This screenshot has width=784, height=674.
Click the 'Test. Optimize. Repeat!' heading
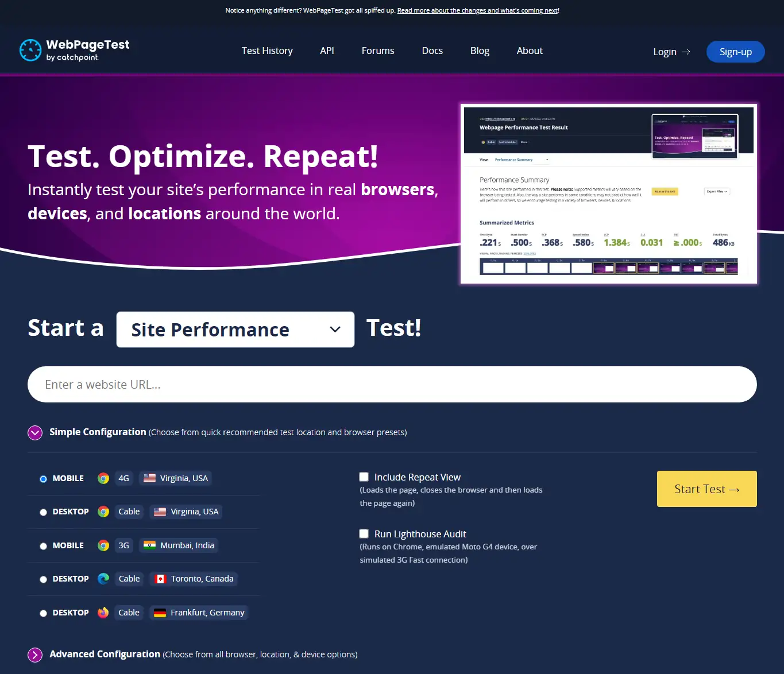[203, 156]
